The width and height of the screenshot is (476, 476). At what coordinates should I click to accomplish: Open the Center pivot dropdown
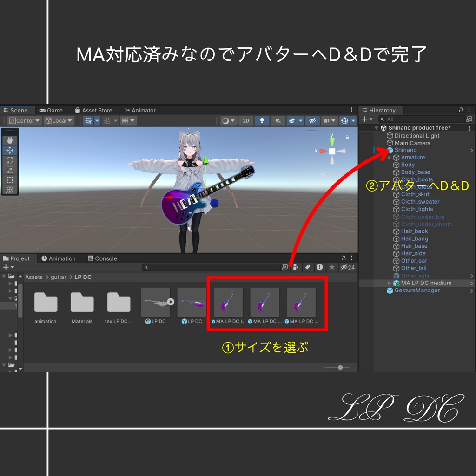click(24, 120)
